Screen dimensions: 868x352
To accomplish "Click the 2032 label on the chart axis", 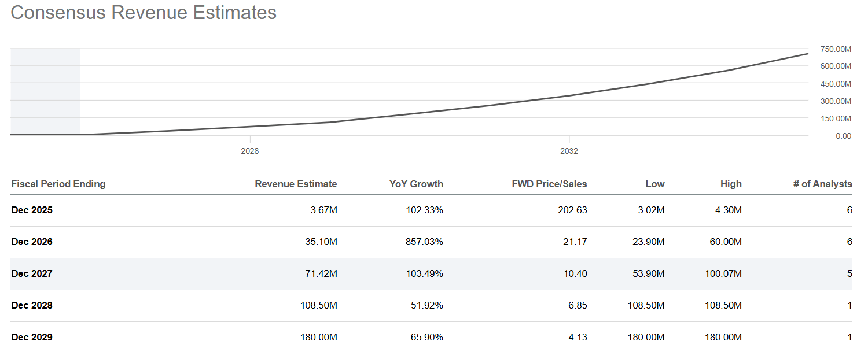I will tap(569, 151).
